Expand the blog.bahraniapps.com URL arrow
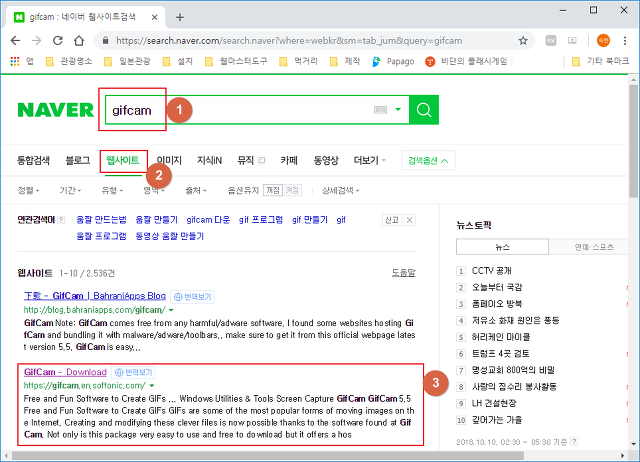The height and width of the screenshot is (462, 640). tap(171, 310)
